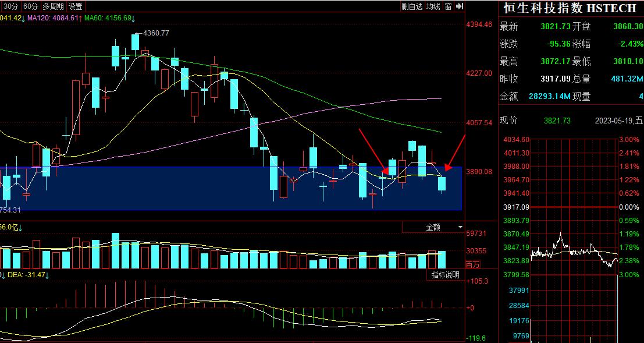Screen dimensions: 644x343
Task: Click the 开盘 value 3868.30
Action: [628, 27]
